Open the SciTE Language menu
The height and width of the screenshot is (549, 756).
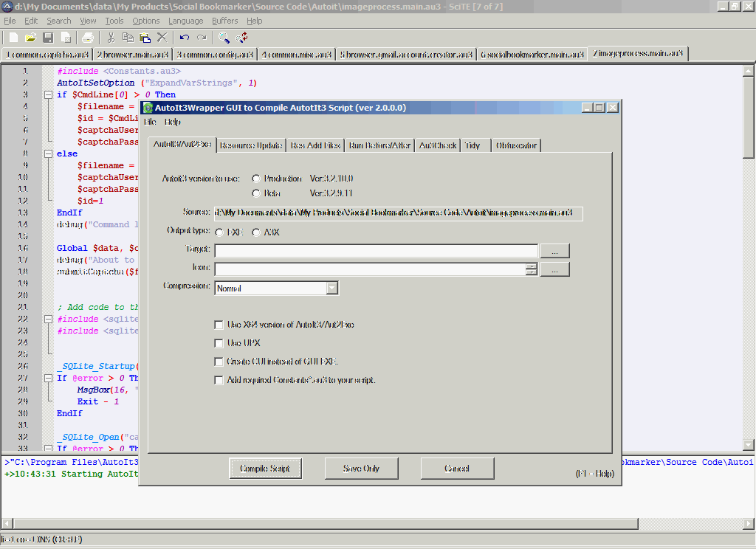point(185,21)
